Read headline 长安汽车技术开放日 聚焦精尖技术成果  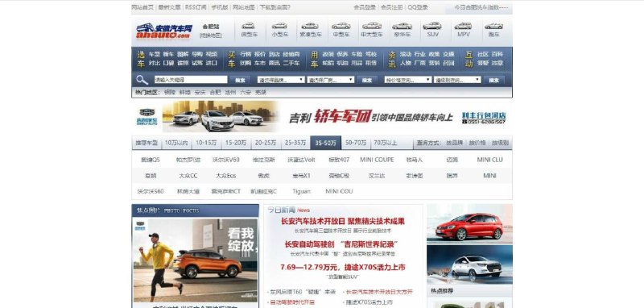343,221
